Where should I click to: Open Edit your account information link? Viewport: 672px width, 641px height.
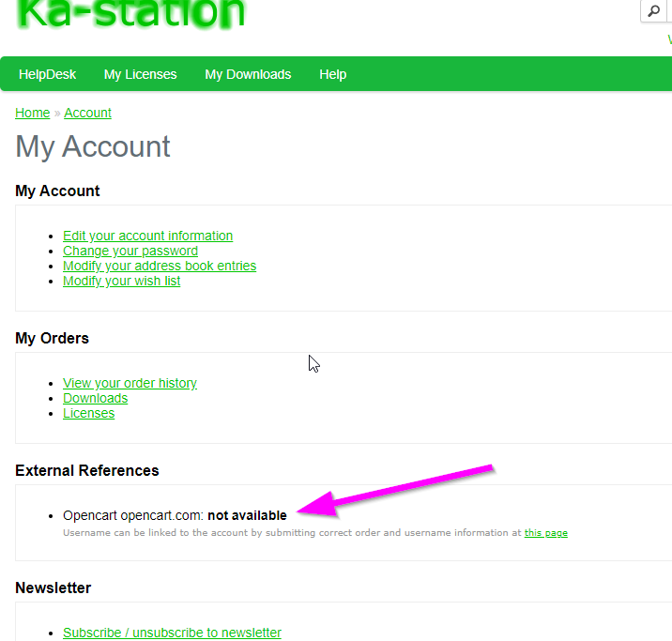[147, 236]
